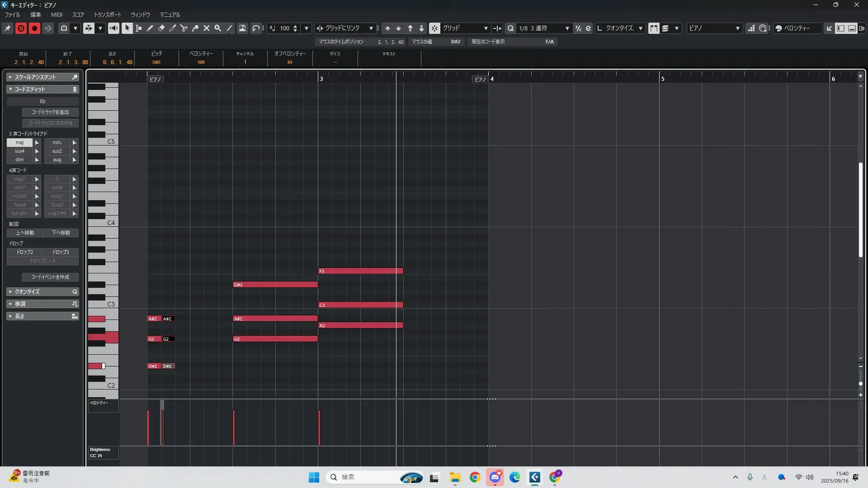Select the Mute X tool
Viewport: 868px width, 488px height.
pyautogui.click(x=207, y=28)
